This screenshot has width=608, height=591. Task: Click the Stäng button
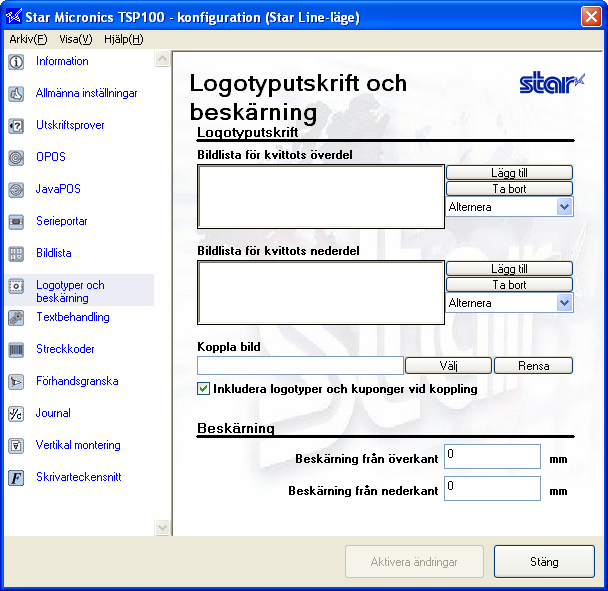544,562
